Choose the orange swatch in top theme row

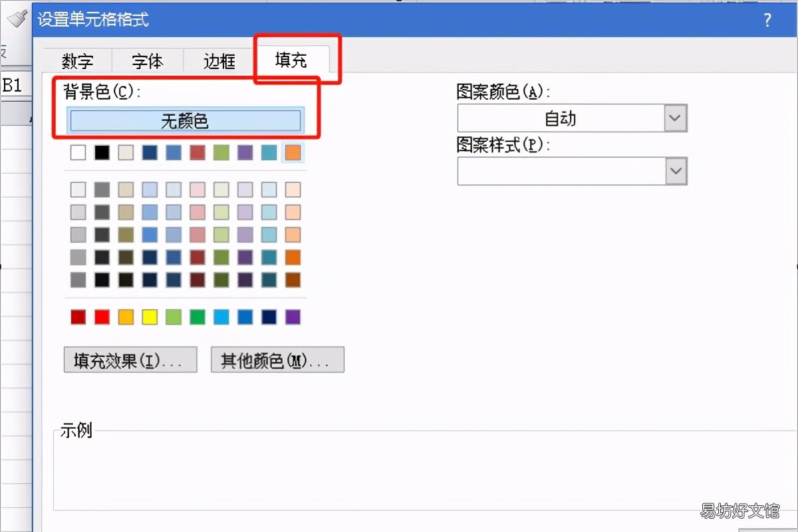(293, 152)
